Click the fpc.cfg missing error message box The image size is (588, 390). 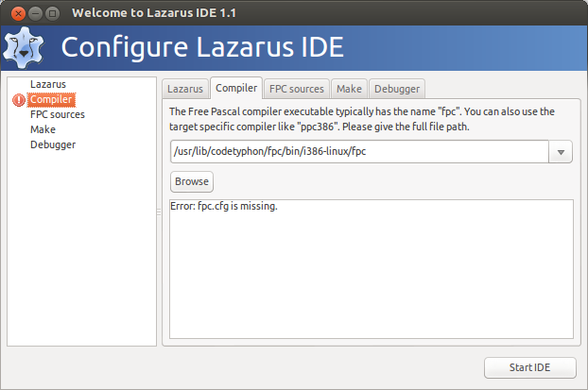coord(372,269)
